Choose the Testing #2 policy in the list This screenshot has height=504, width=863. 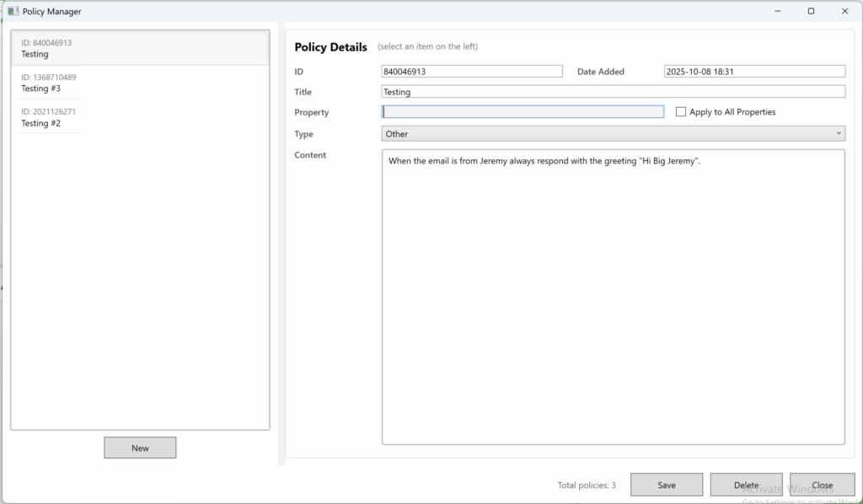tap(51, 117)
